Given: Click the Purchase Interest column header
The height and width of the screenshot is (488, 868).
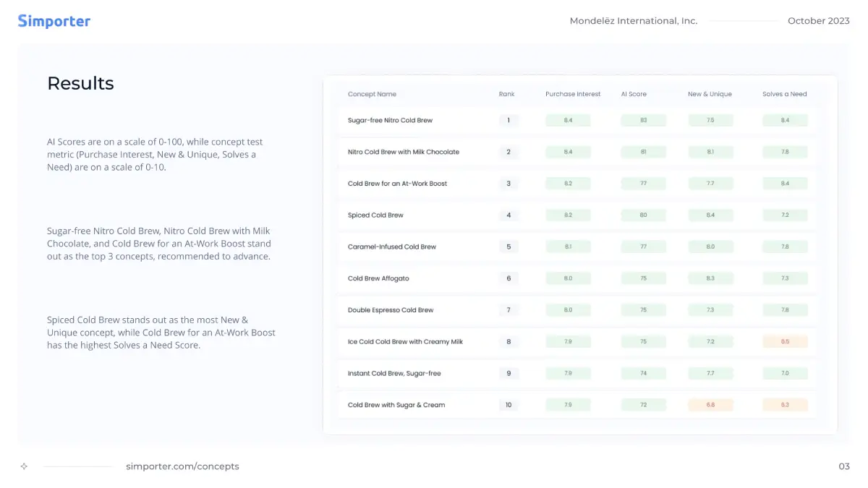Looking at the screenshot, I should tap(573, 94).
